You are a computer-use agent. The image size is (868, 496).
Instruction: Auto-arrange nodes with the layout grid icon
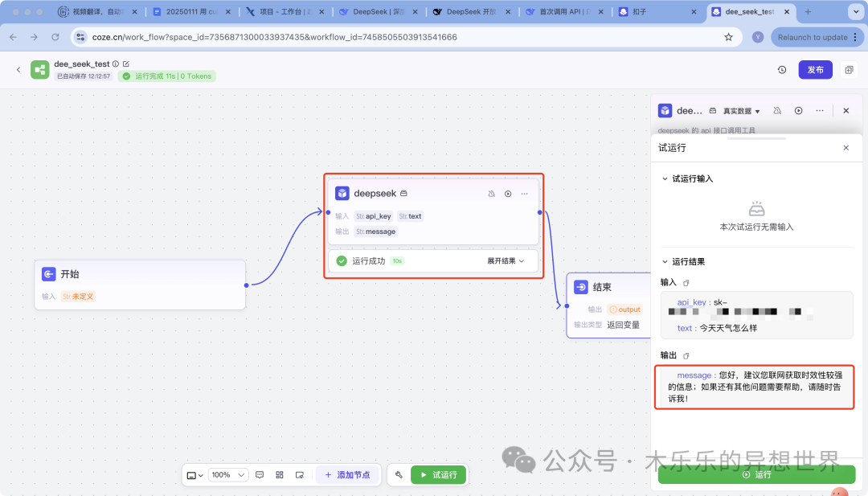pos(280,475)
